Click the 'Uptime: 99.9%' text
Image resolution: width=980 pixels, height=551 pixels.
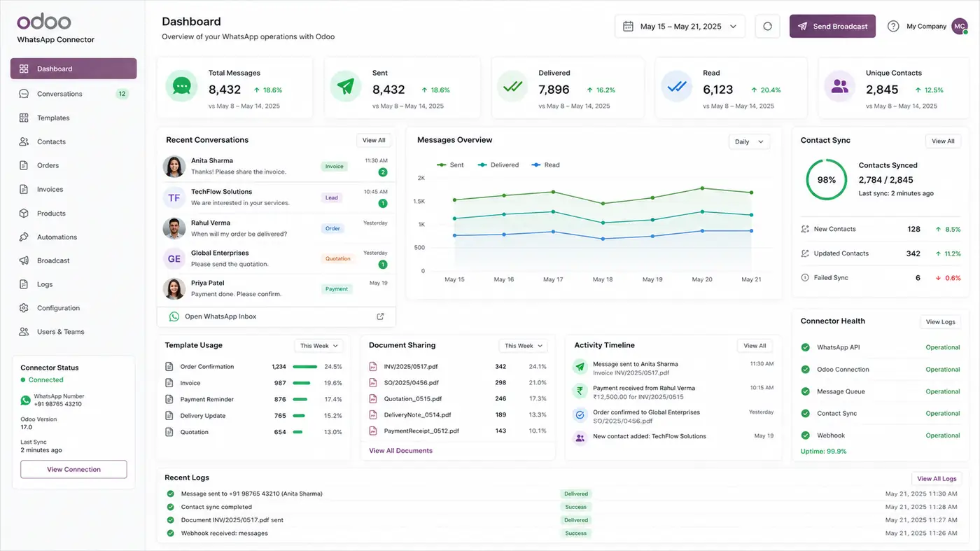coord(824,452)
